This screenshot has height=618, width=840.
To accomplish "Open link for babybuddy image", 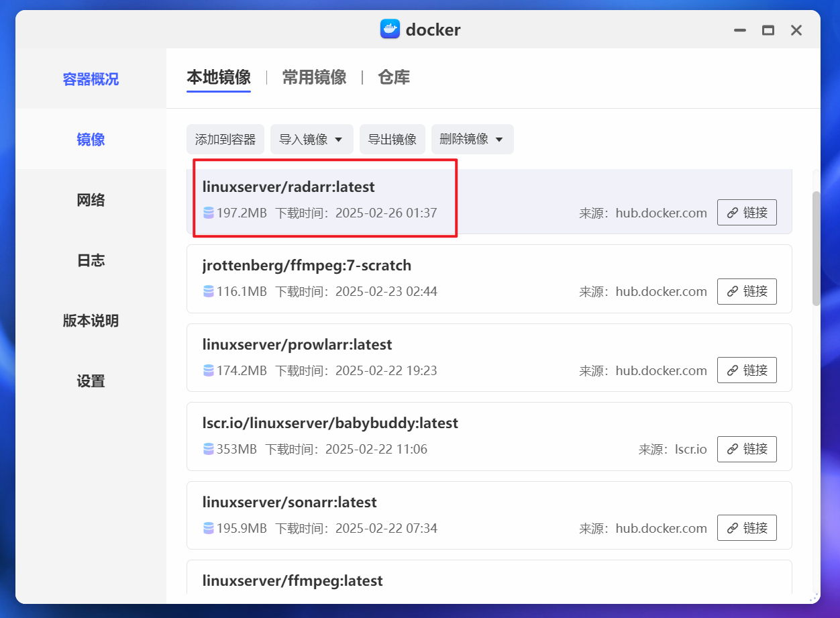I will pos(747,449).
